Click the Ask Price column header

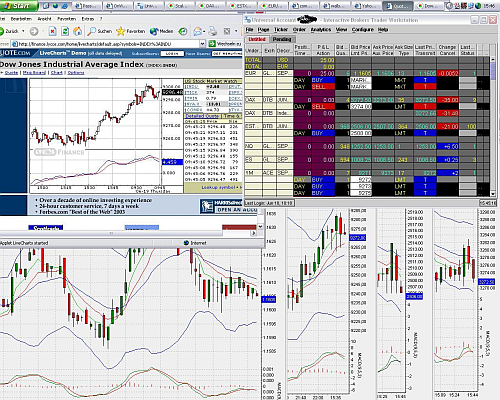click(383, 47)
